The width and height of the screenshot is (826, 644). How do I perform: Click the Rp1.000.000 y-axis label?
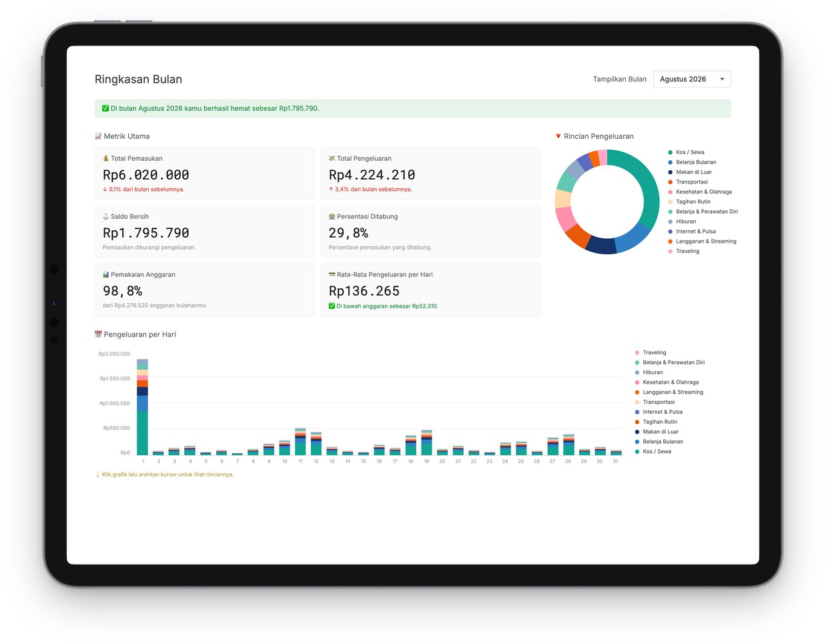(x=115, y=403)
